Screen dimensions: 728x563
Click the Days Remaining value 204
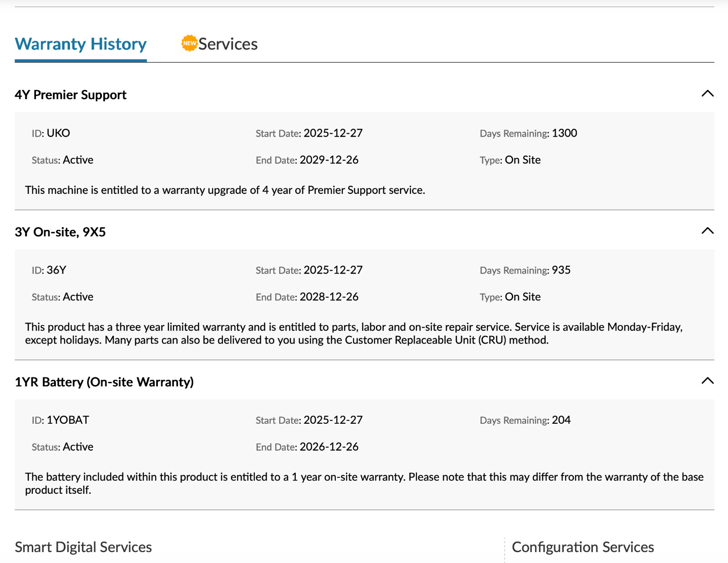click(561, 420)
